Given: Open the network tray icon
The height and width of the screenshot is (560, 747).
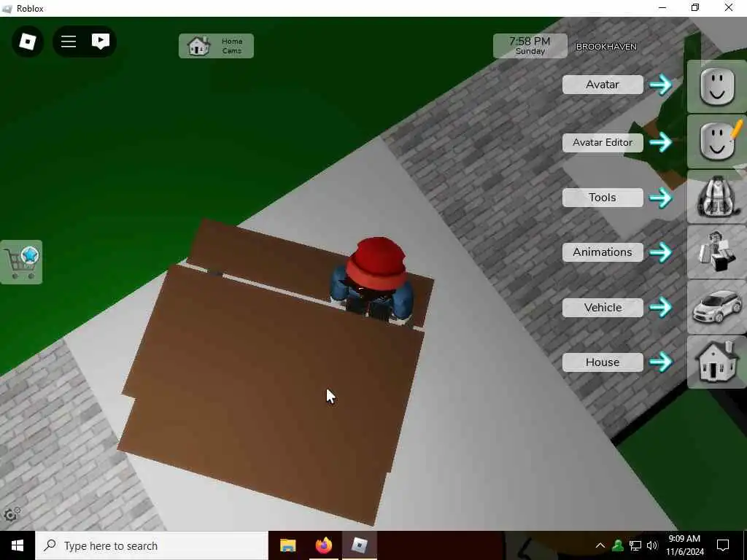Looking at the screenshot, I should [x=635, y=545].
